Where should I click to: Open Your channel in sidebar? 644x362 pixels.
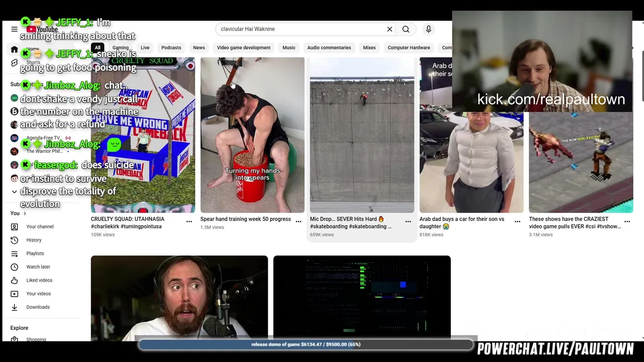[40, 227]
